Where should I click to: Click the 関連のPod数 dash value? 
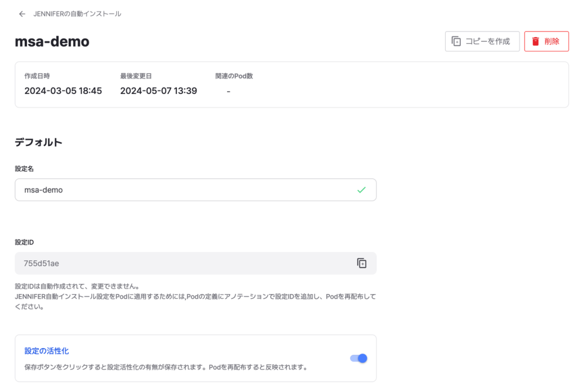pyautogui.click(x=228, y=91)
